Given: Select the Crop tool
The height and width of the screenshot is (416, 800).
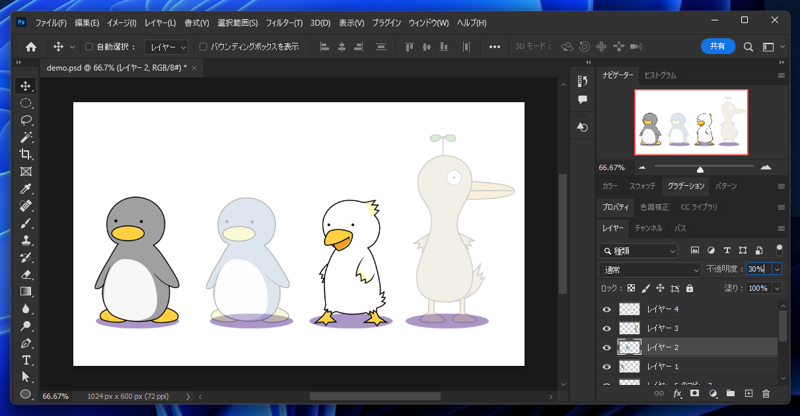Looking at the screenshot, I should [26, 155].
